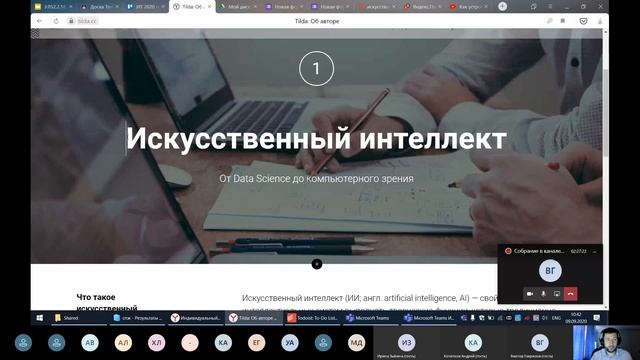Select participant avatar МД

click(356, 342)
